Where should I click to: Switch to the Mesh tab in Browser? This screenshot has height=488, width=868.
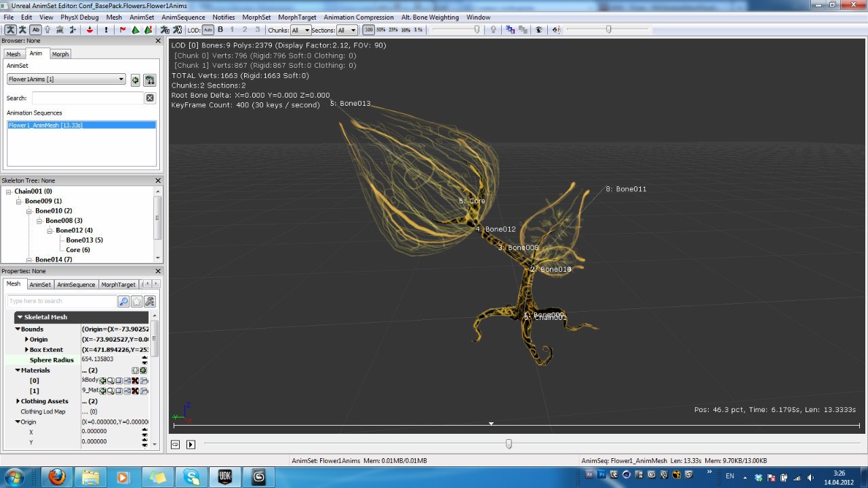pyautogui.click(x=14, y=54)
